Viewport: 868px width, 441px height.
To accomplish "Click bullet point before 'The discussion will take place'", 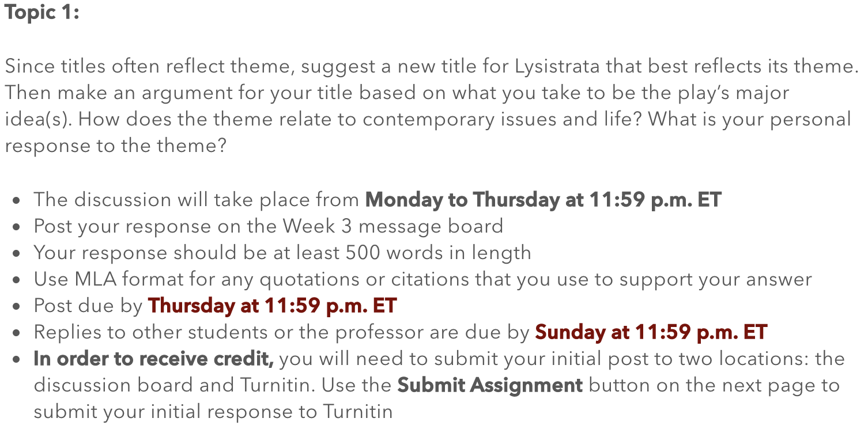I will click(17, 202).
